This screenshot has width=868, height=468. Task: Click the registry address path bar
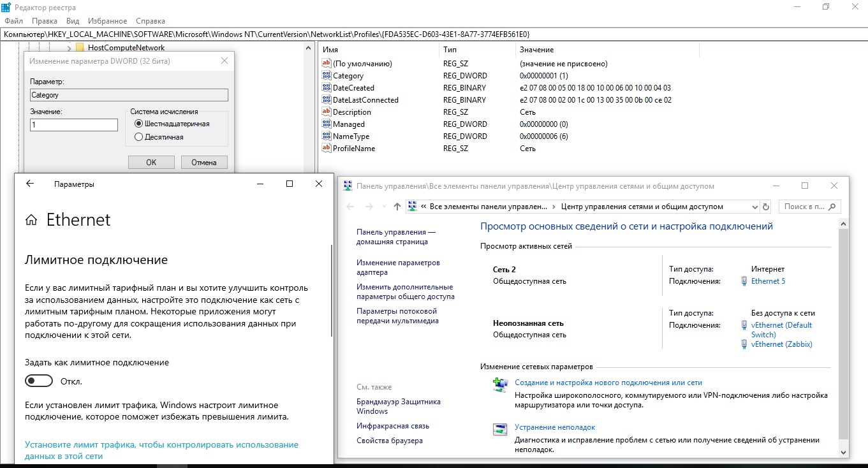[x=434, y=34]
